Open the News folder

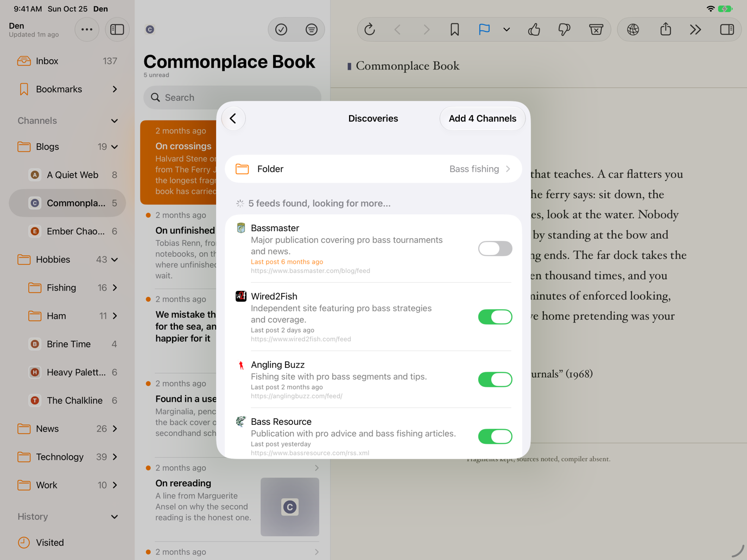(67, 429)
